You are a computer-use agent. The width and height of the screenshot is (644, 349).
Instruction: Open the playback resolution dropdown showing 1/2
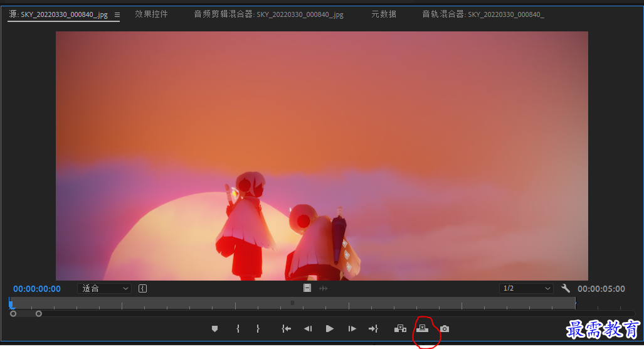pyautogui.click(x=526, y=289)
